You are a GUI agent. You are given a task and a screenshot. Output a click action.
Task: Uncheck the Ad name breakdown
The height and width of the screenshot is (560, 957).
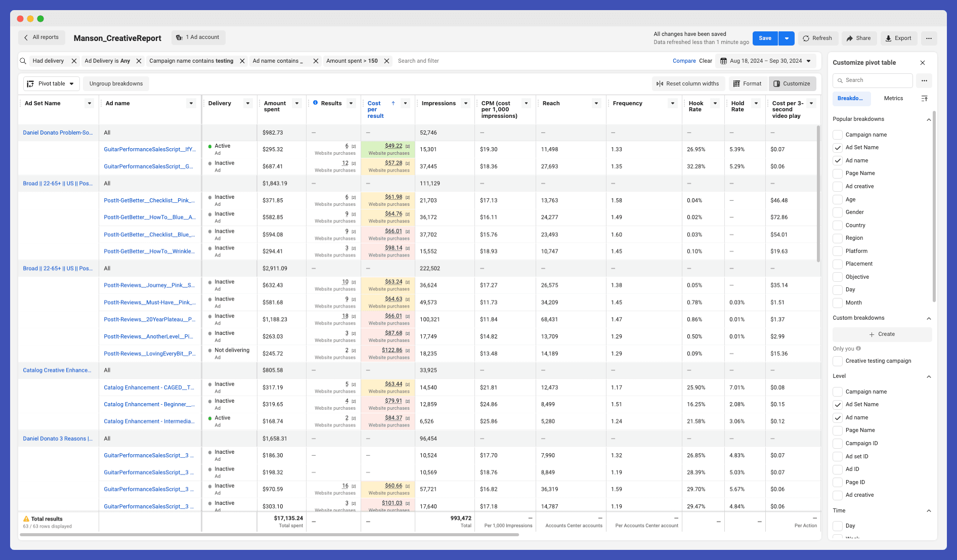pos(837,160)
